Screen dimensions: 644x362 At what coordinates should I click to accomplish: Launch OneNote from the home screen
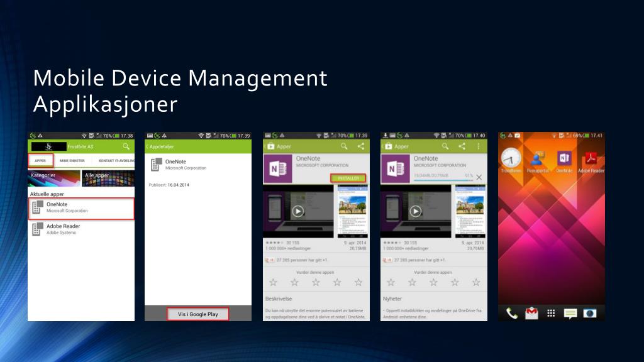(564, 162)
